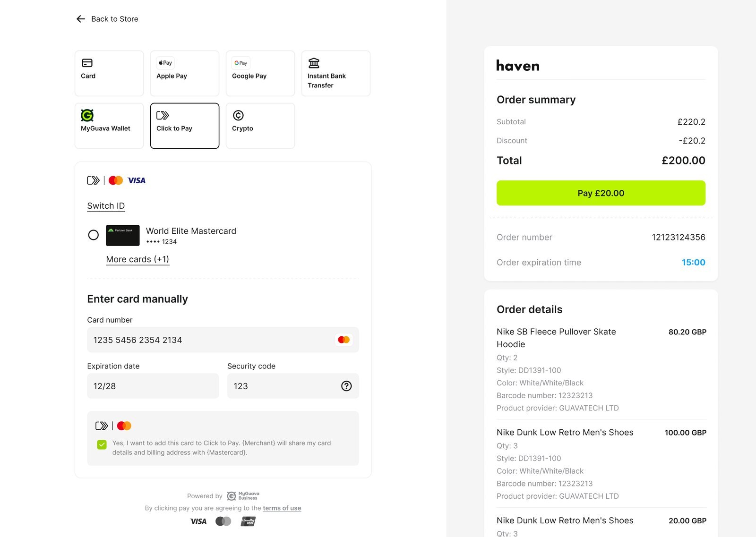
Task: Expand More cards (+1) link
Action: coord(137,259)
